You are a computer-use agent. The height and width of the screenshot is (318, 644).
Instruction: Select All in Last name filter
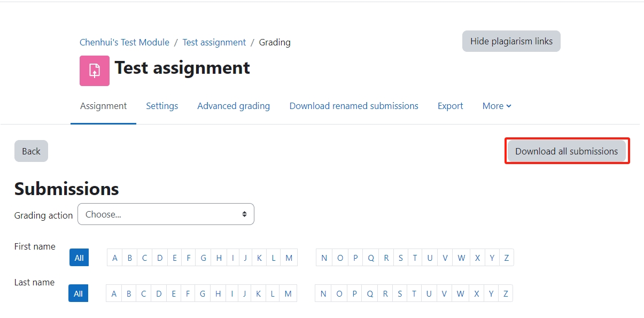point(78,293)
